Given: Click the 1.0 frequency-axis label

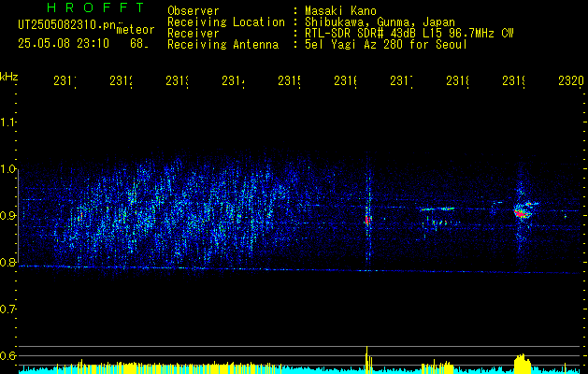Looking at the screenshot, I should (x=7, y=168).
